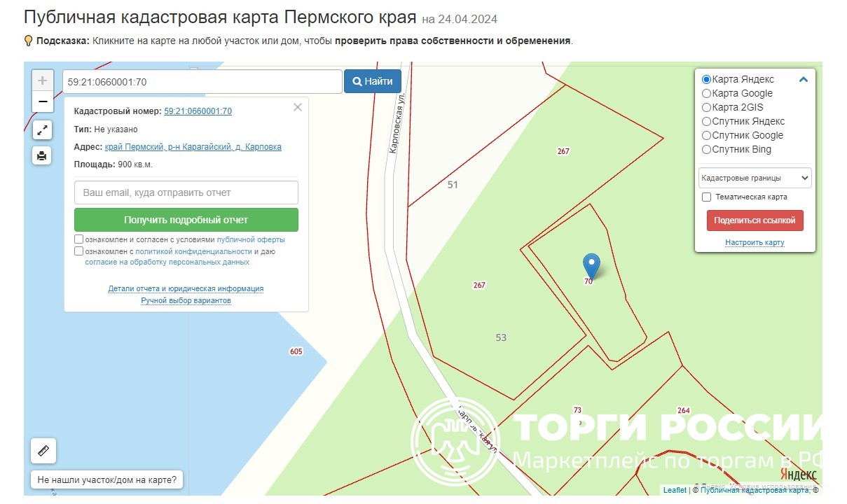Open Публичная кадастровая карта attribution link
This screenshot has width=847, height=504.
[755, 490]
